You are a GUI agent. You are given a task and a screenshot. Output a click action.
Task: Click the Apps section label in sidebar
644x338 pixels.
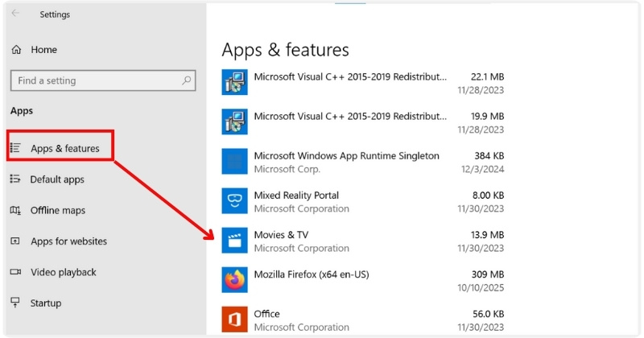(x=22, y=111)
